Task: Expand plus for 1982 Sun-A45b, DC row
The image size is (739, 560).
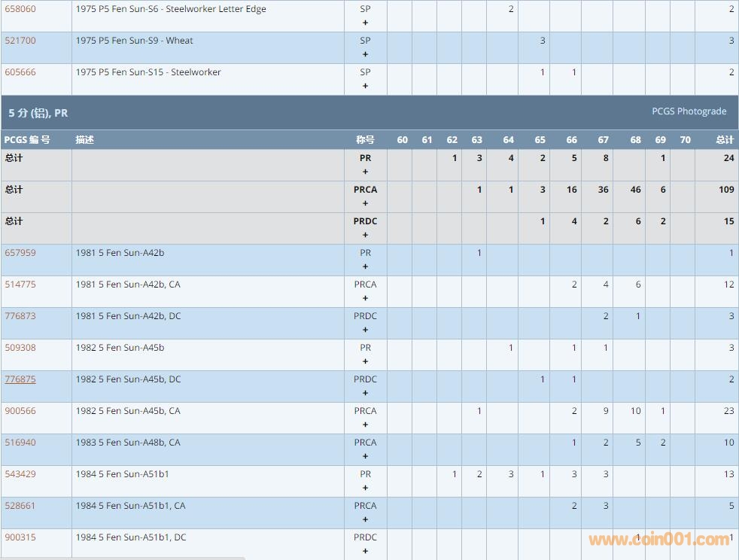Action: pyautogui.click(x=366, y=393)
